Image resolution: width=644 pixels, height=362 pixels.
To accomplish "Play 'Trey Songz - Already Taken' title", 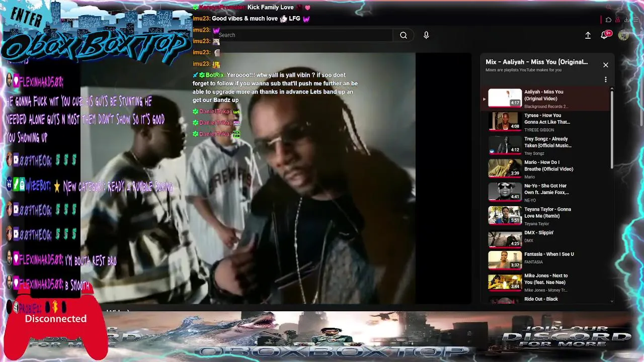I will 548,142.
